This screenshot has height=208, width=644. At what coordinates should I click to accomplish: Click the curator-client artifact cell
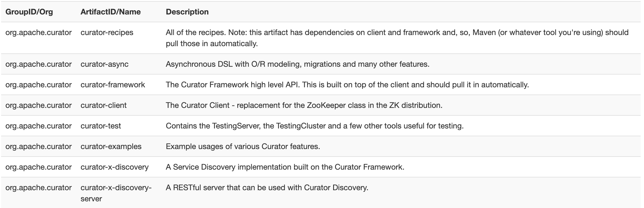104,105
